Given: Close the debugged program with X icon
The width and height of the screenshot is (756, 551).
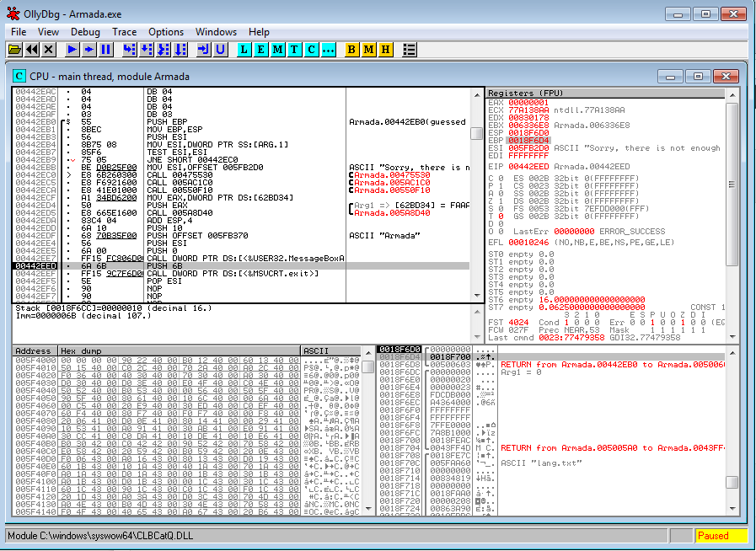Looking at the screenshot, I should click(49, 50).
